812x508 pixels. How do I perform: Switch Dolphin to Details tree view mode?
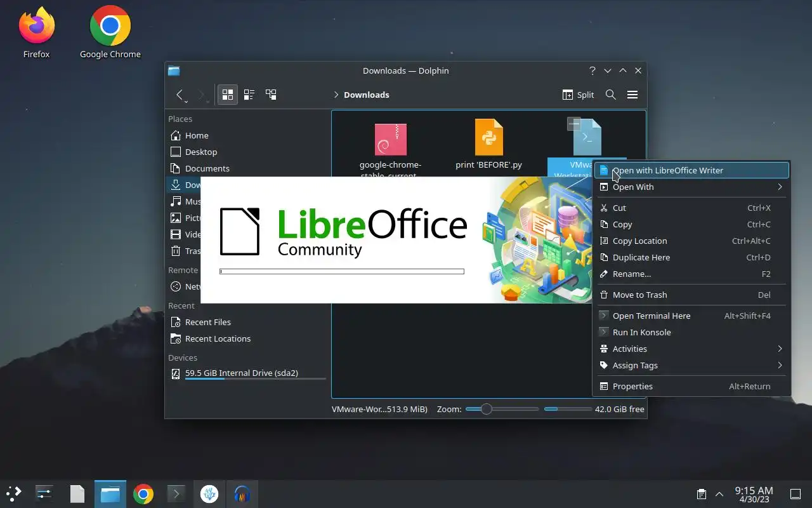271,95
